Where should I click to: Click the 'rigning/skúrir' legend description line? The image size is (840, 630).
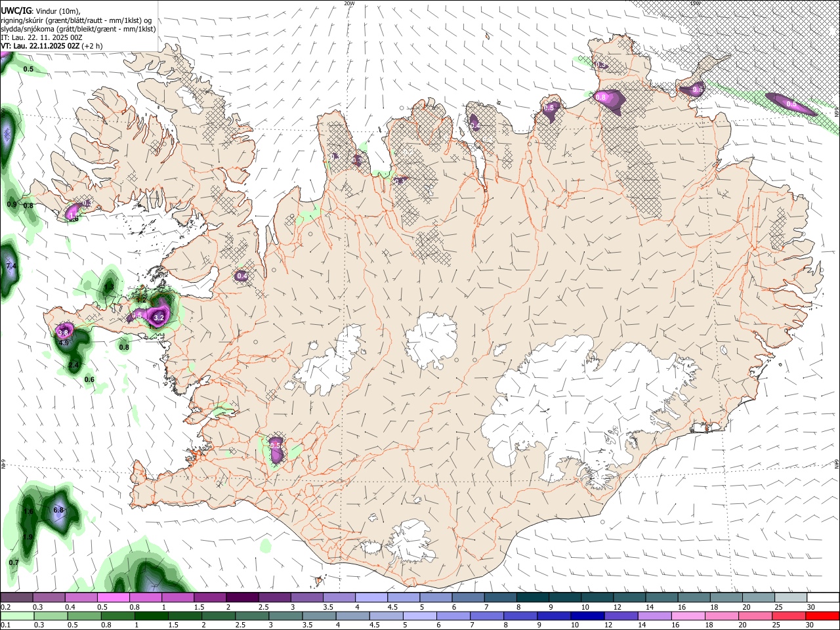(76, 20)
